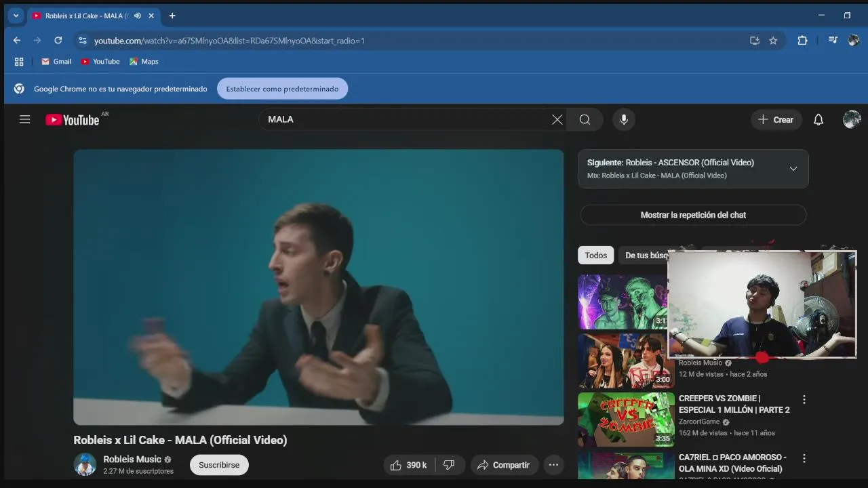Open Chrome extensions puzzle icon
Screen dimensions: 868x488
click(802, 41)
